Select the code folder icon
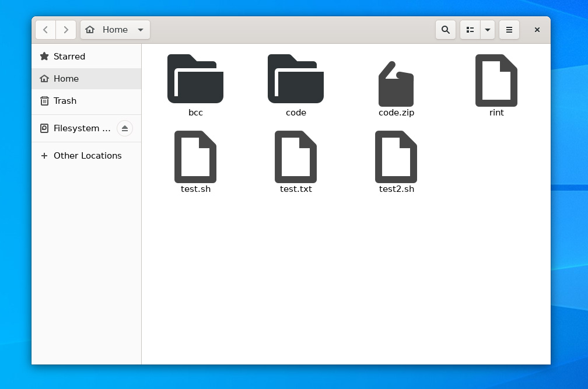 pos(296,79)
